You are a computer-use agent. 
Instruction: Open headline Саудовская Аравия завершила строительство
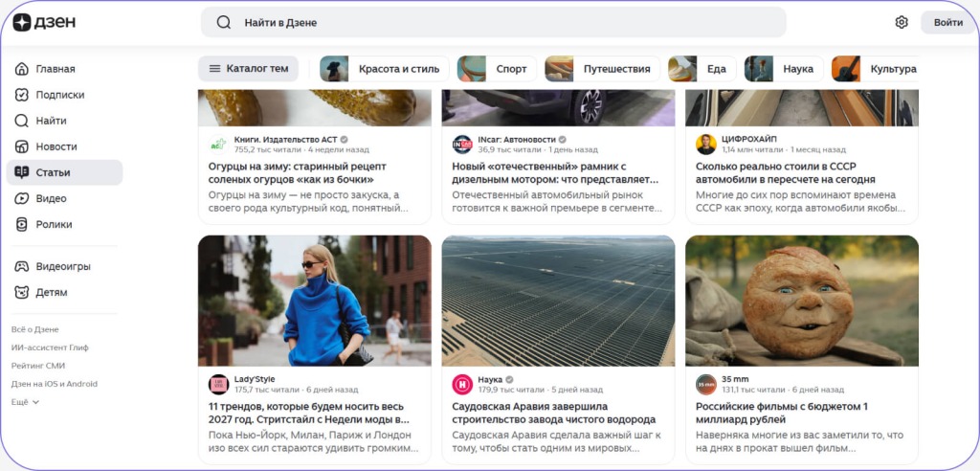click(x=554, y=414)
